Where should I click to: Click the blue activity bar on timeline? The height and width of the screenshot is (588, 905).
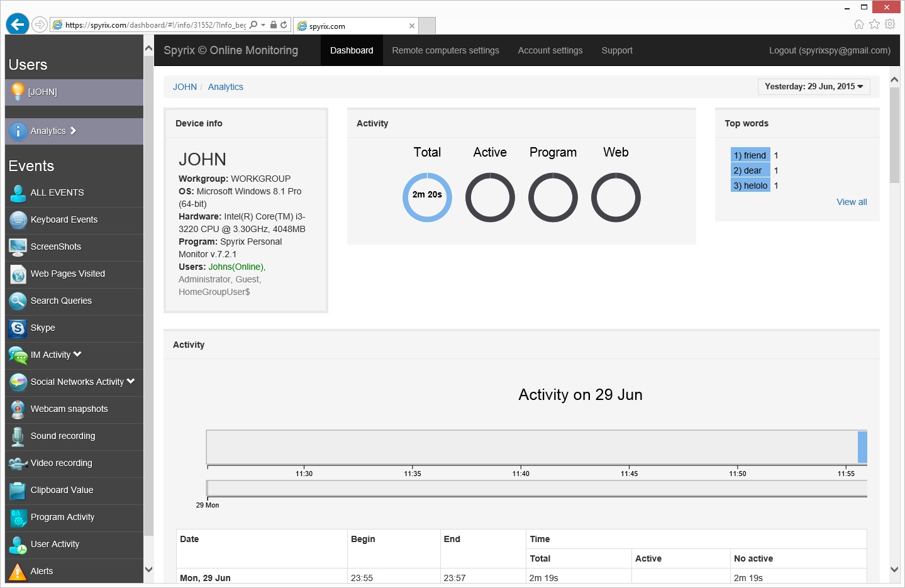tap(862, 448)
